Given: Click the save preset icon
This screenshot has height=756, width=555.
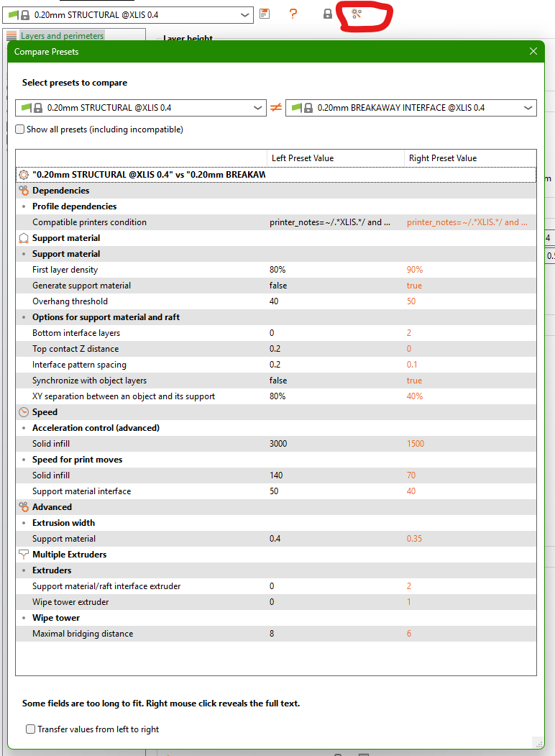Looking at the screenshot, I should [x=265, y=14].
